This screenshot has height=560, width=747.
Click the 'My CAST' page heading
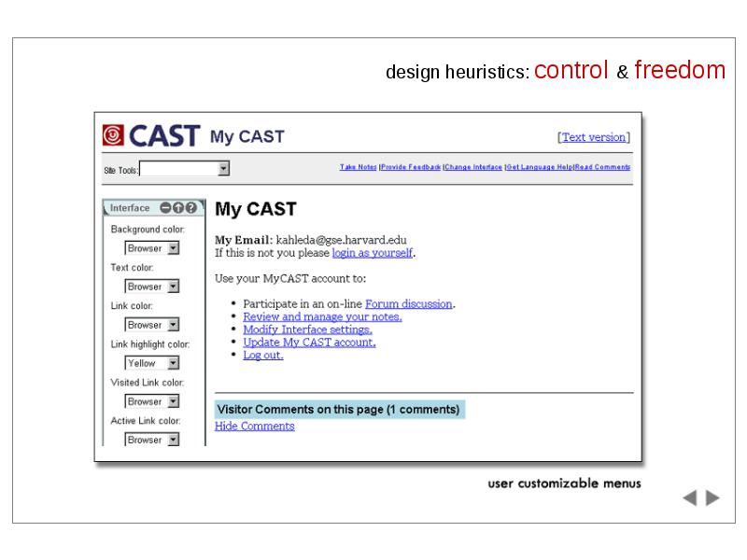point(256,209)
